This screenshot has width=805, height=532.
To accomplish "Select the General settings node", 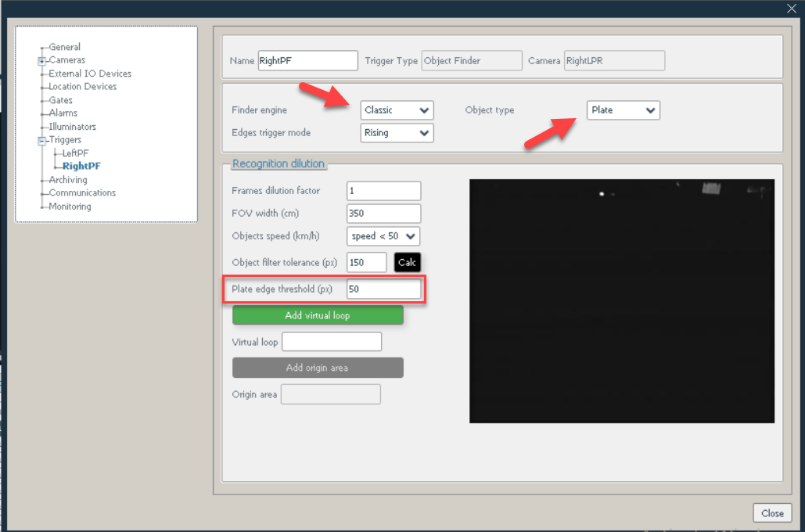I will click(x=61, y=46).
